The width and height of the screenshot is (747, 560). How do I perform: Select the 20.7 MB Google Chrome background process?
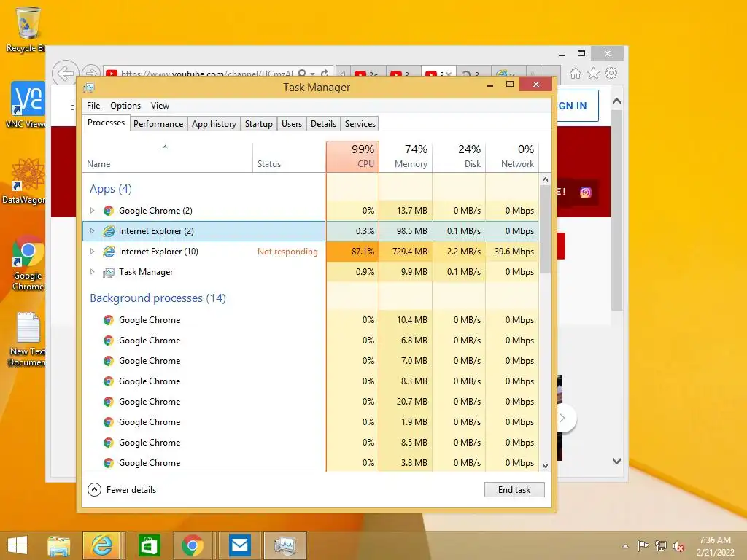coord(311,402)
